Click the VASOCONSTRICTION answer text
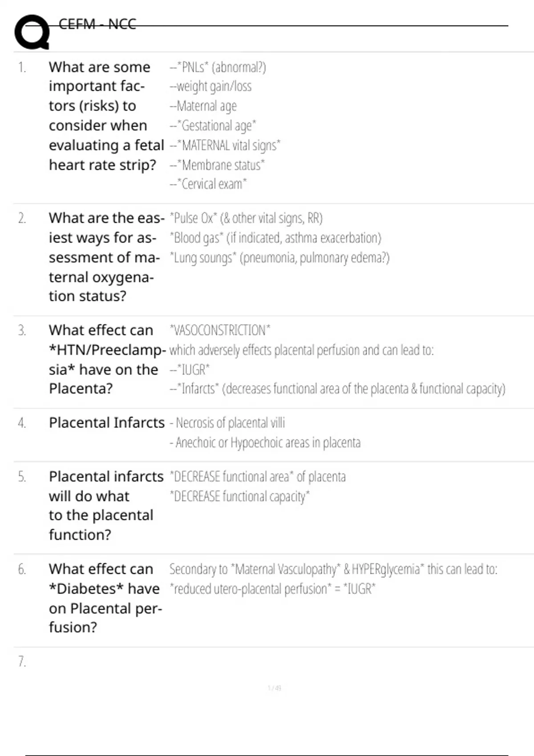 tap(220, 330)
